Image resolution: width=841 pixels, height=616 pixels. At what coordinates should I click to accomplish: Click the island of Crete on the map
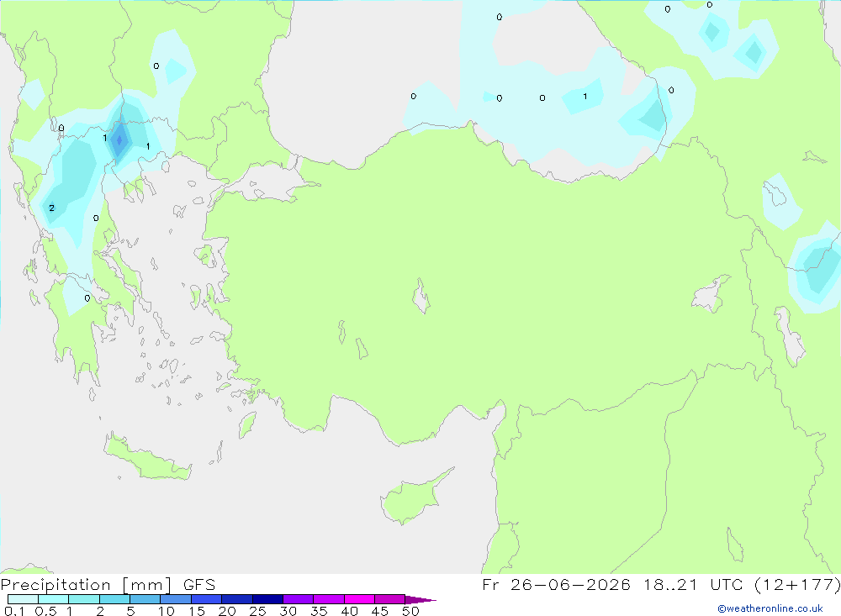(x=147, y=457)
